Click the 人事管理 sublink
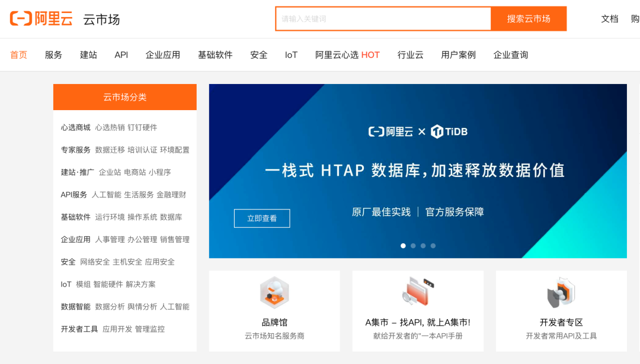This screenshot has width=640, height=364. click(110, 240)
